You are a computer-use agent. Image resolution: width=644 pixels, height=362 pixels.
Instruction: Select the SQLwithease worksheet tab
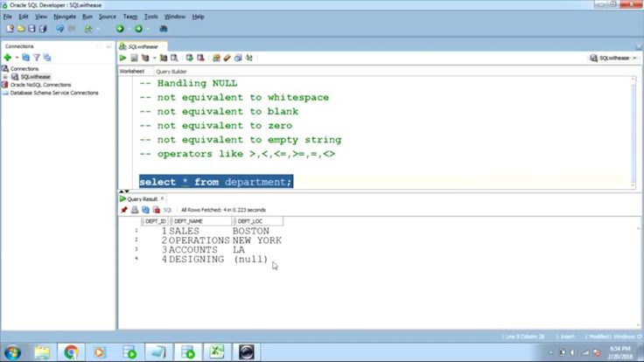(x=143, y=46)
